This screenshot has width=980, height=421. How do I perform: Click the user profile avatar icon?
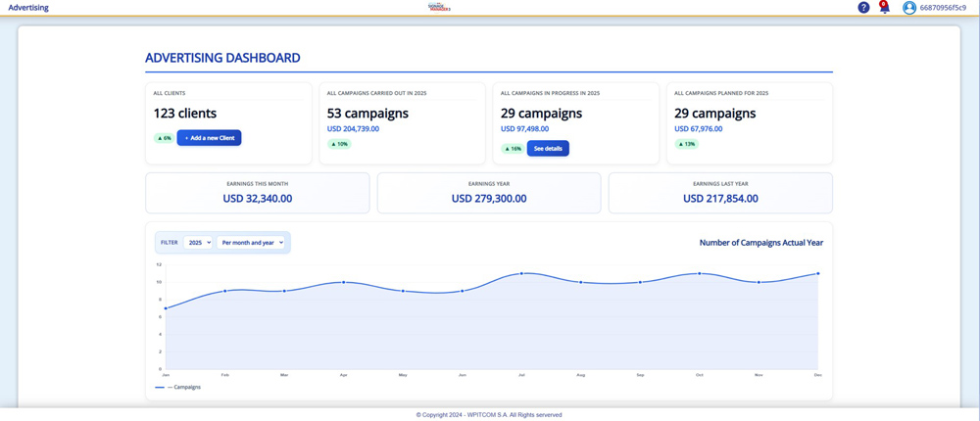click(909, 8)
